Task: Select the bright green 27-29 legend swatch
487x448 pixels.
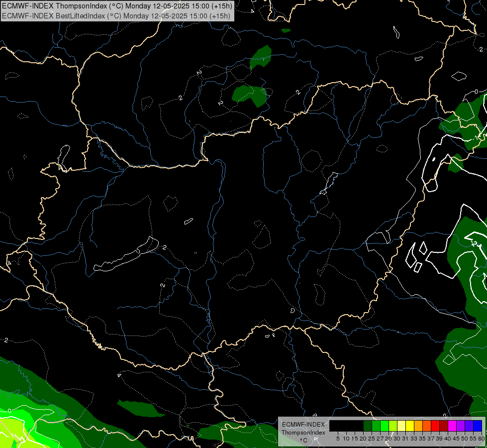Action: [x=385, y=426]
